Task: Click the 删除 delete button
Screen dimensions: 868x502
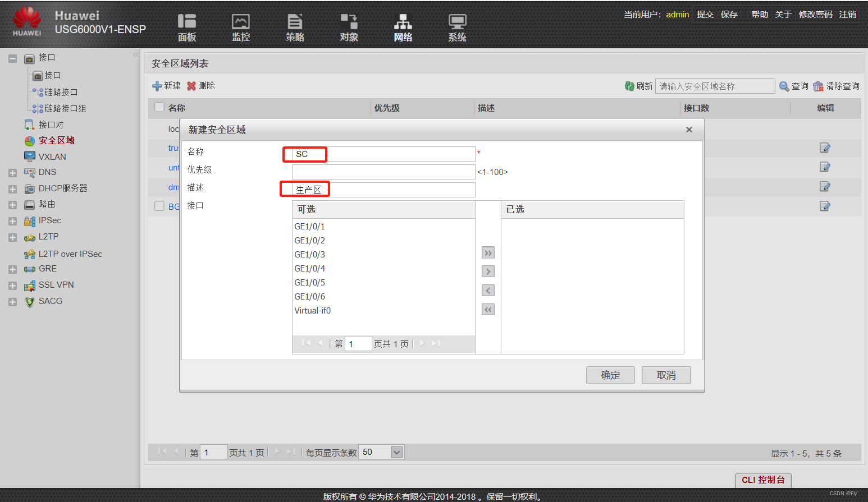Action: [x=201, y=86]
